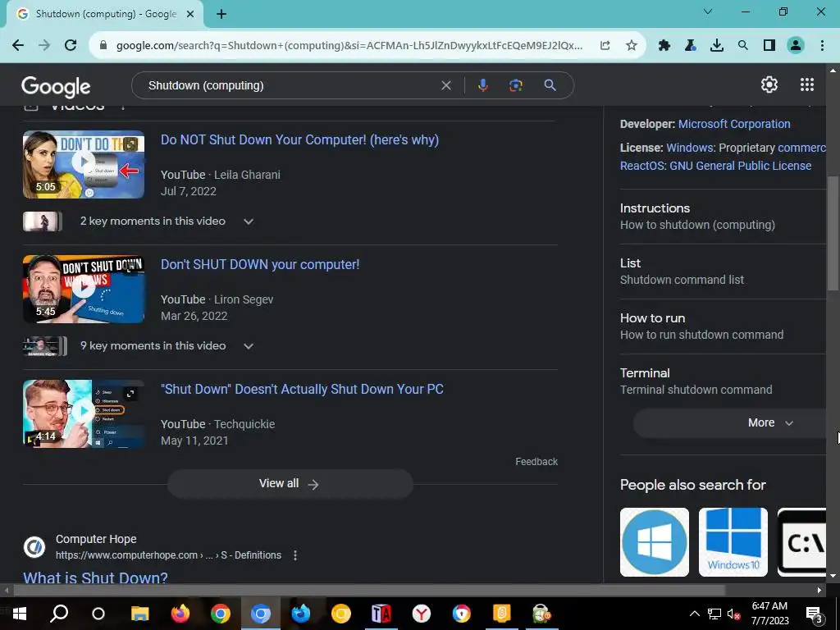Open the Microsoft Corporation developer link
The height and width of the screenshot is (630, 840).
coord(734,124)
